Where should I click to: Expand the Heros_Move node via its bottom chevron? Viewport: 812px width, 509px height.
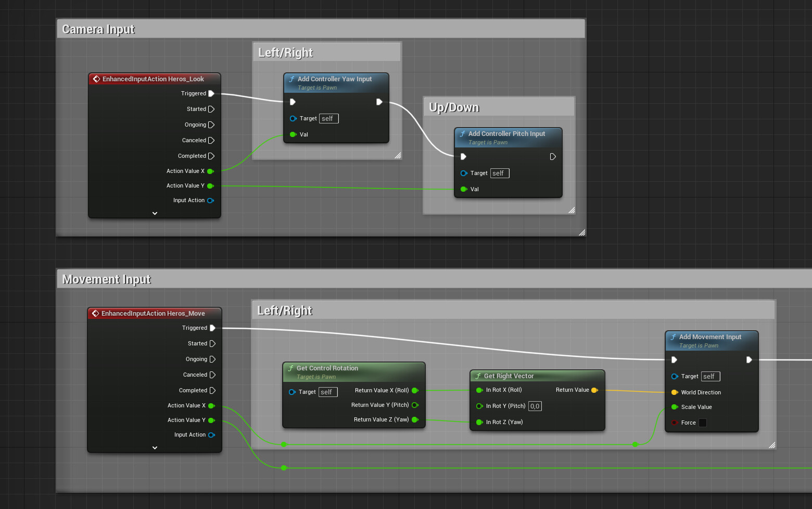(x=155, y=447)
